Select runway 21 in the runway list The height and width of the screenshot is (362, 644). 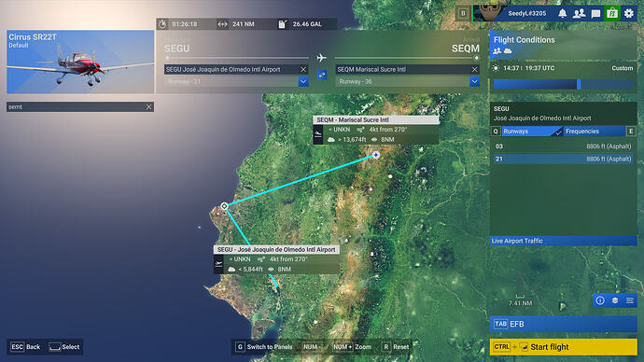tap(563, 159)
